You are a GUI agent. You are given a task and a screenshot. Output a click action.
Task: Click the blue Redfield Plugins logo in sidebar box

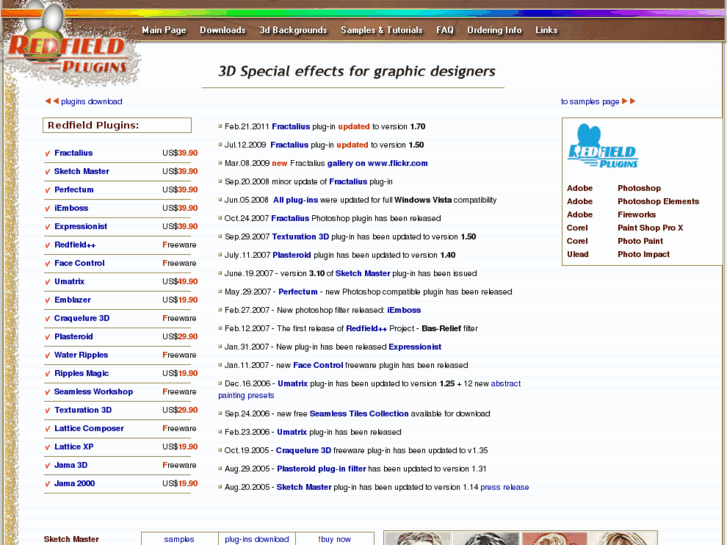point(602,146)
